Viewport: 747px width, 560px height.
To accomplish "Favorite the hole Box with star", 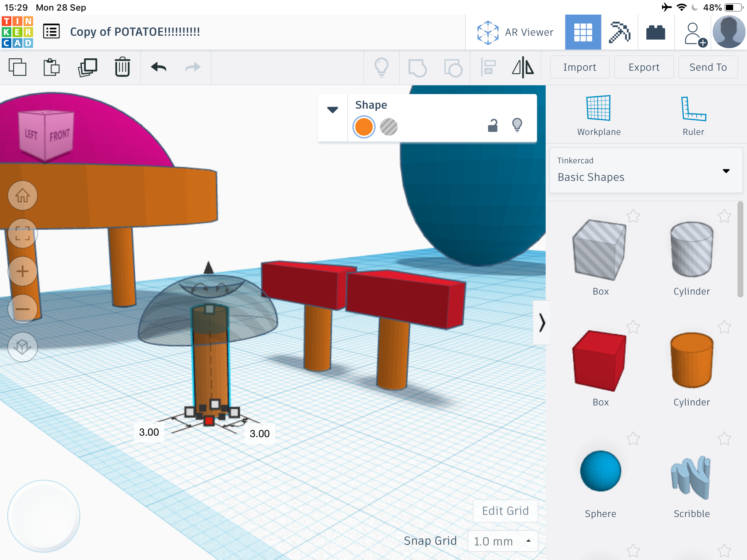I will [633, 216].
